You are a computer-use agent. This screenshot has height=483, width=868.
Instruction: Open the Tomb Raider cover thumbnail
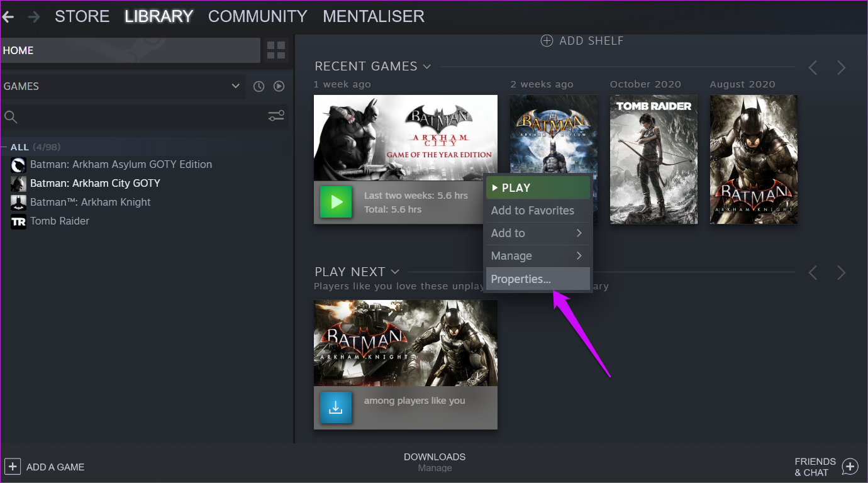click(654, 159)
